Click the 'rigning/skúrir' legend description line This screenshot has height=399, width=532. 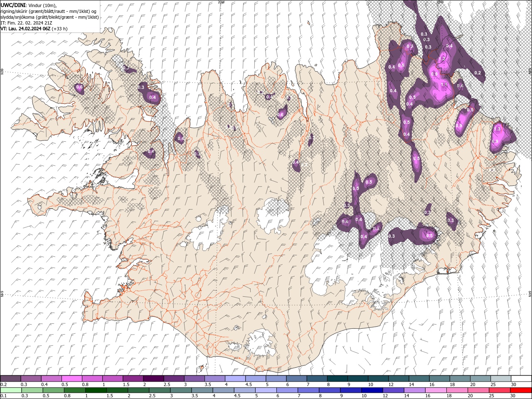pos(49,11)
